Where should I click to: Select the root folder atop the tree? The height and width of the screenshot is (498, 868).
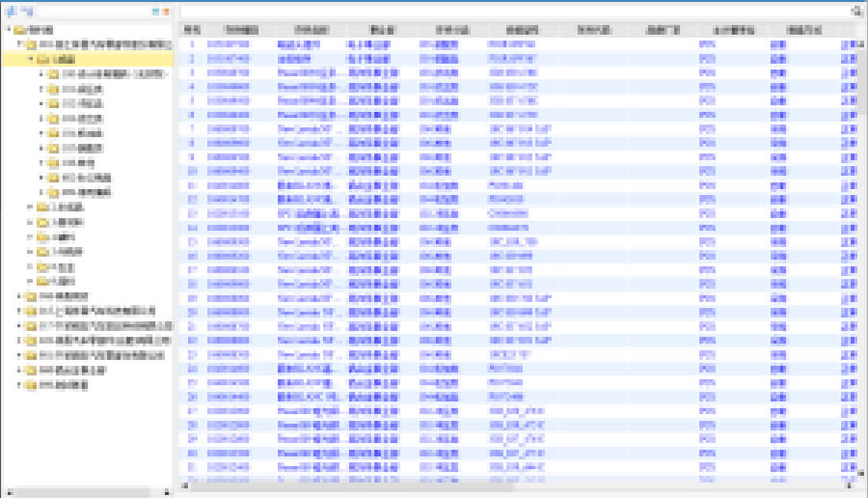tap(33, 29)
